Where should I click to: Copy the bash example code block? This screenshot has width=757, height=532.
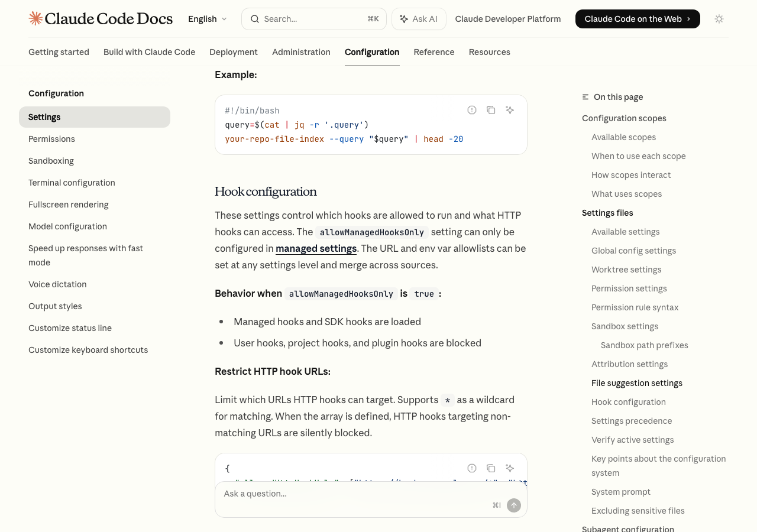[491, 110]
